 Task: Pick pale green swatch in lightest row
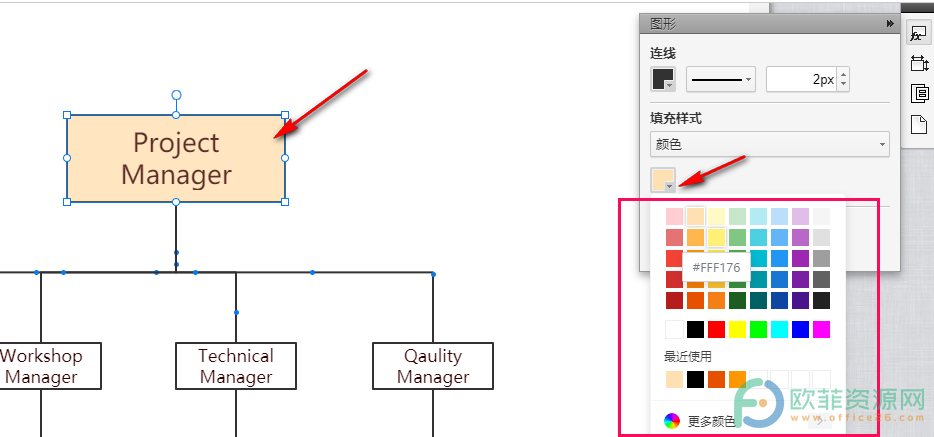737,216
